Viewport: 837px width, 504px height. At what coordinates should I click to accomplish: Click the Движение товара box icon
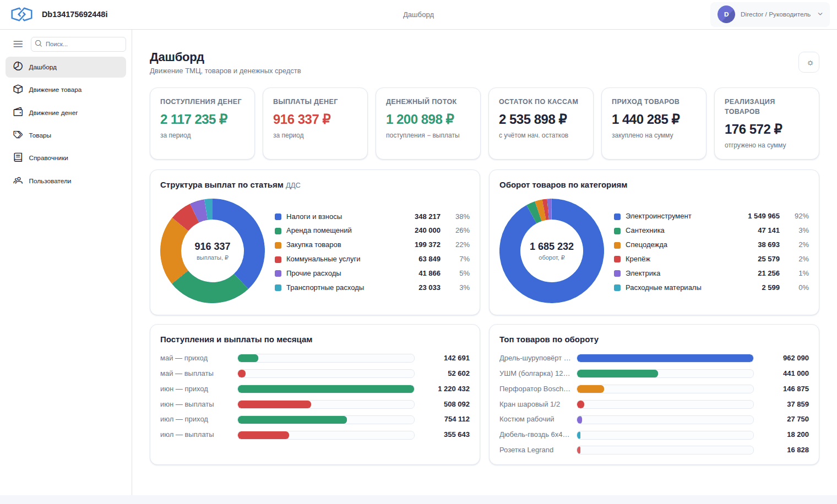click(x=18, y=89)
